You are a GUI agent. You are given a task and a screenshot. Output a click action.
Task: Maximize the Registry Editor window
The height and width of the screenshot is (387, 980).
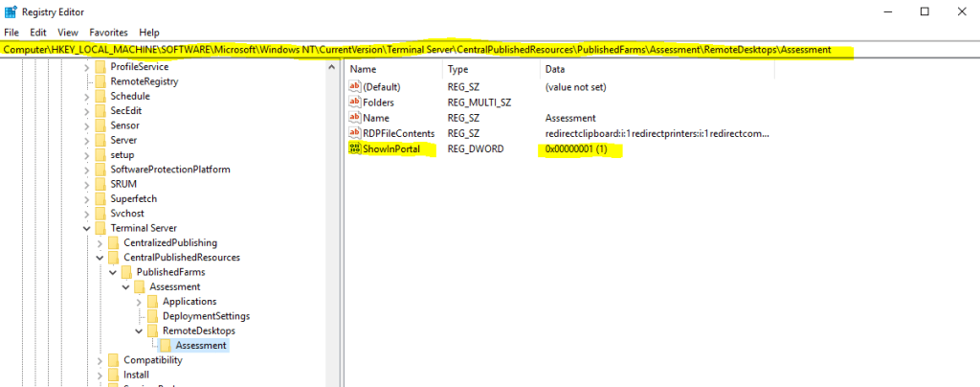click(x=924, y=11)
